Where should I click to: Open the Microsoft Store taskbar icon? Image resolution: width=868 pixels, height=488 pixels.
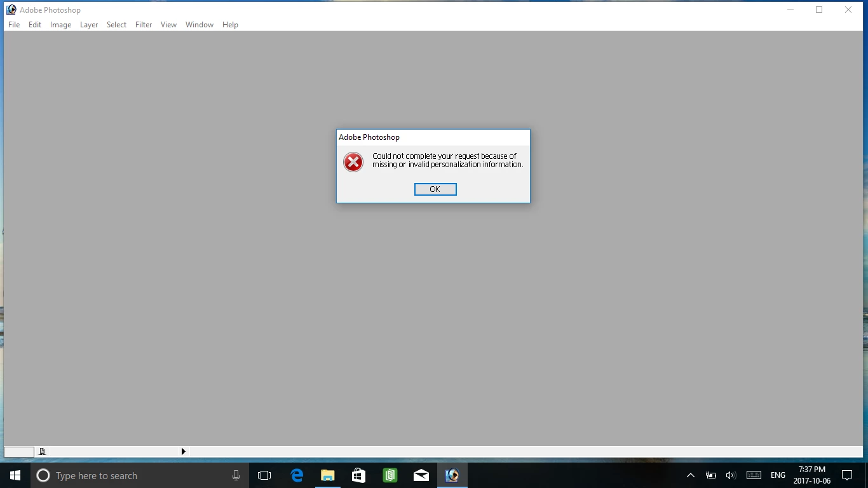pos(358,475)
